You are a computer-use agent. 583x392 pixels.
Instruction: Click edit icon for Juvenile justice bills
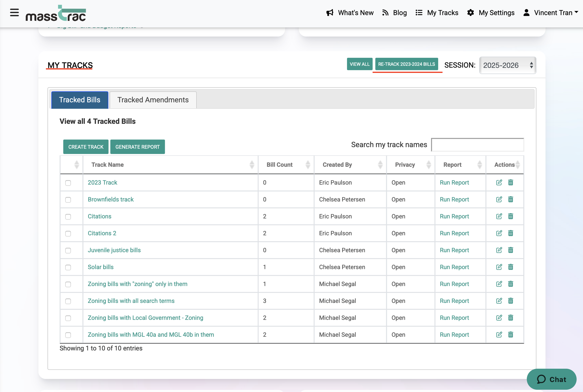499,250
